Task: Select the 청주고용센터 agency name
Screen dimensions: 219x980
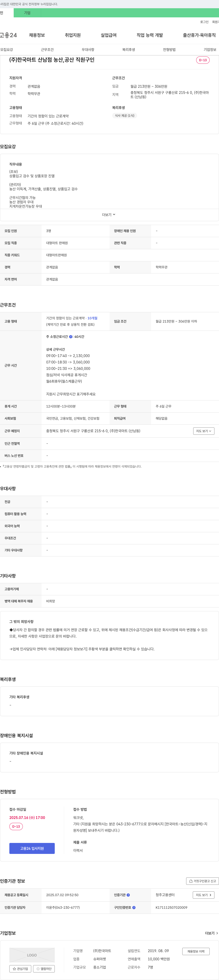Action: click(165, 895)
